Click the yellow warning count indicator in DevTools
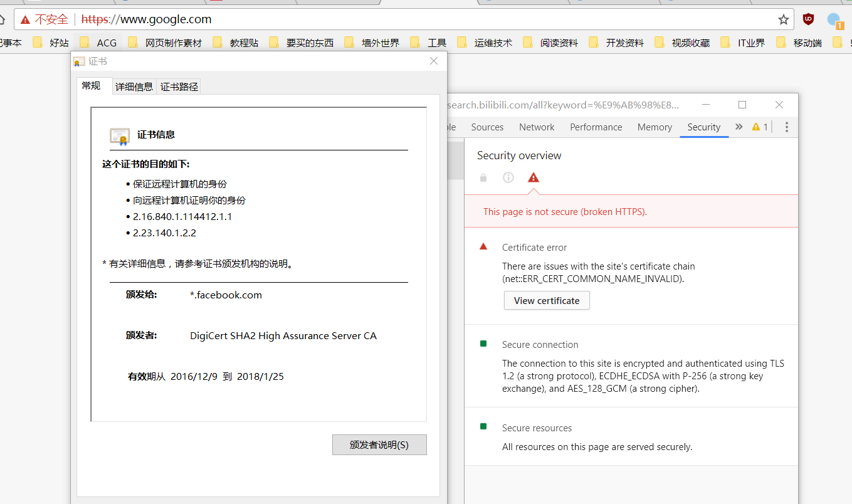 point(760,127)
